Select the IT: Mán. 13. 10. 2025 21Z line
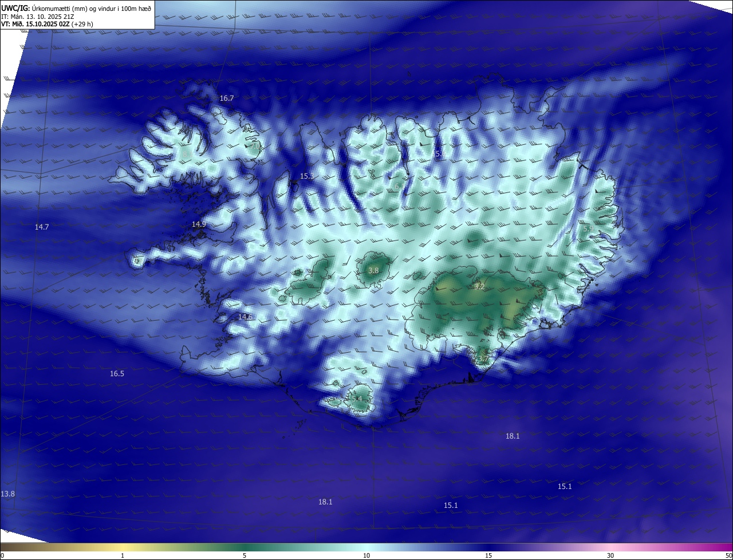The height and width of the screenshot is (560, 733). pyautogui.click(x=38, y=17)
